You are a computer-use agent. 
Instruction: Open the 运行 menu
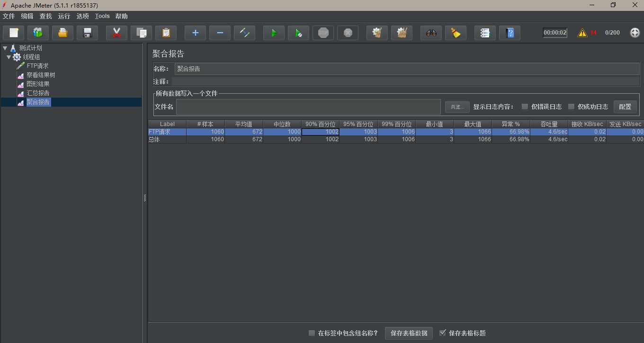tap(64, 16)
